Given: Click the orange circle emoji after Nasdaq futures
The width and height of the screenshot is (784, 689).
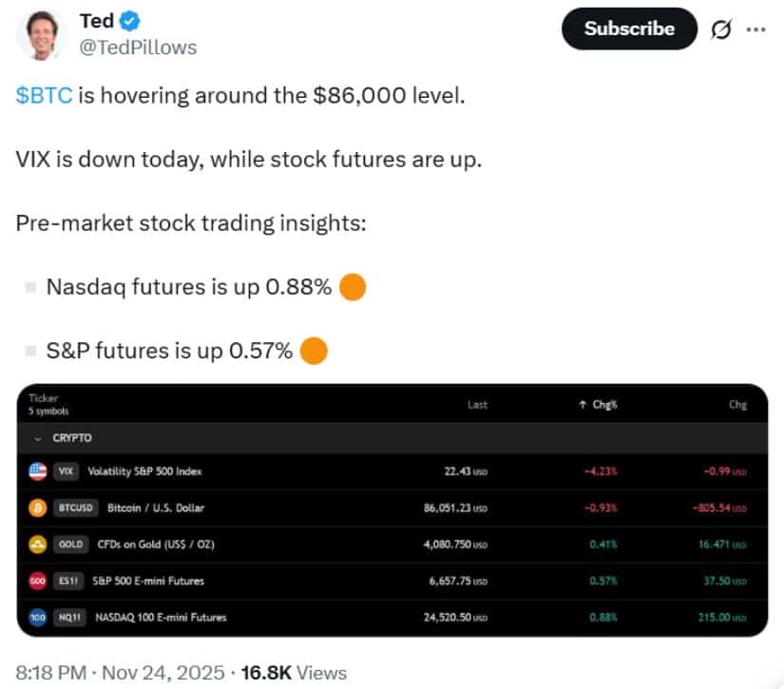Looking at the screenshot, I should tap(352, 285).
